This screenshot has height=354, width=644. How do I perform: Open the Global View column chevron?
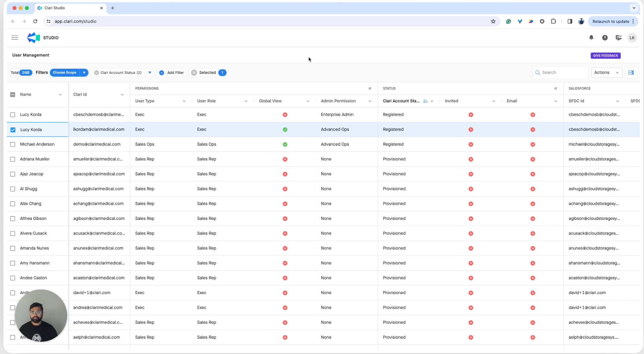pyautogui.click(x=308, y=101)
